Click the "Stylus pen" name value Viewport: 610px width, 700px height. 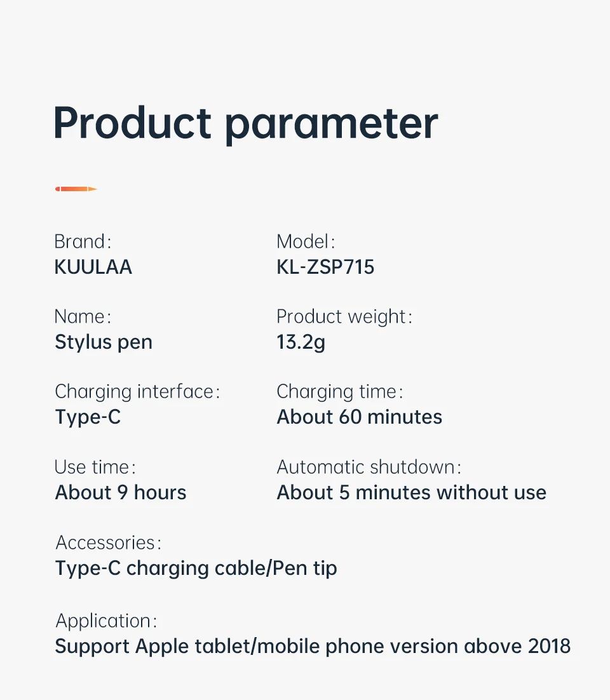coord(104,342)
